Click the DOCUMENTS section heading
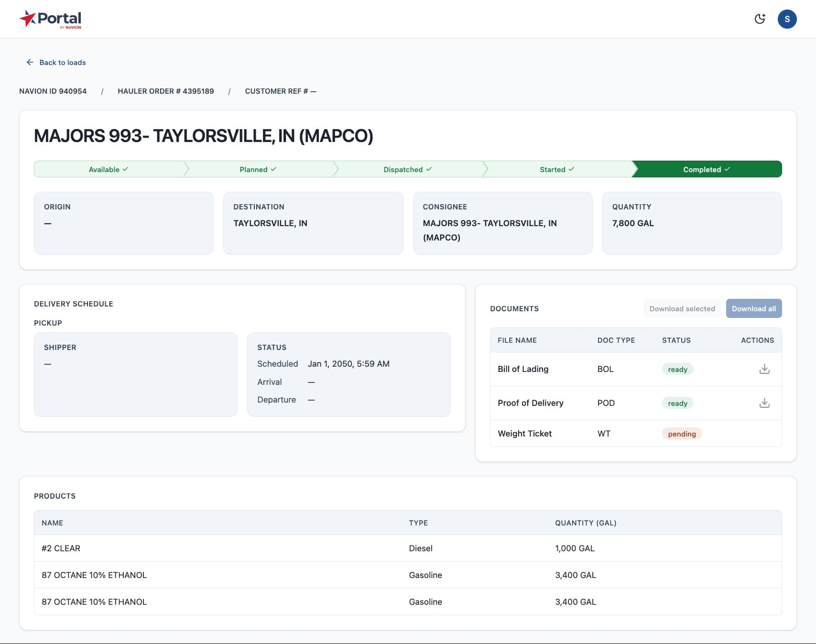This screenshot has width=816, height=644. (x=514, y=309)
